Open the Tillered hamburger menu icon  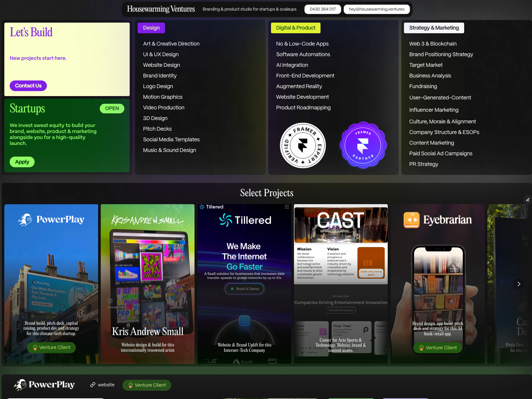[287, 207]
